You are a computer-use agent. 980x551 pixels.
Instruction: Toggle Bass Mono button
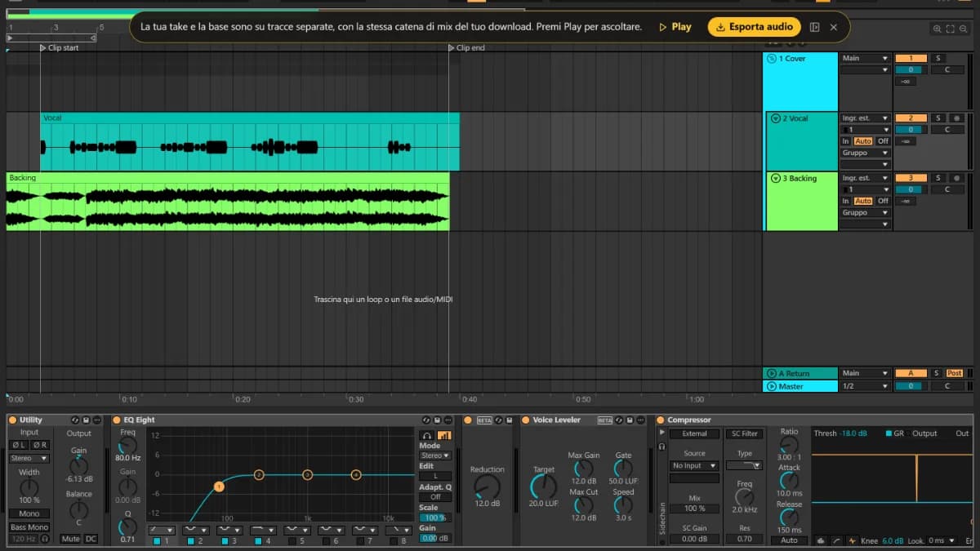29,527
